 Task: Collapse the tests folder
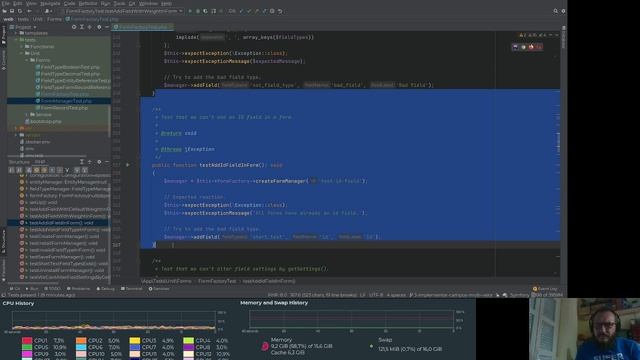point(16,40)
